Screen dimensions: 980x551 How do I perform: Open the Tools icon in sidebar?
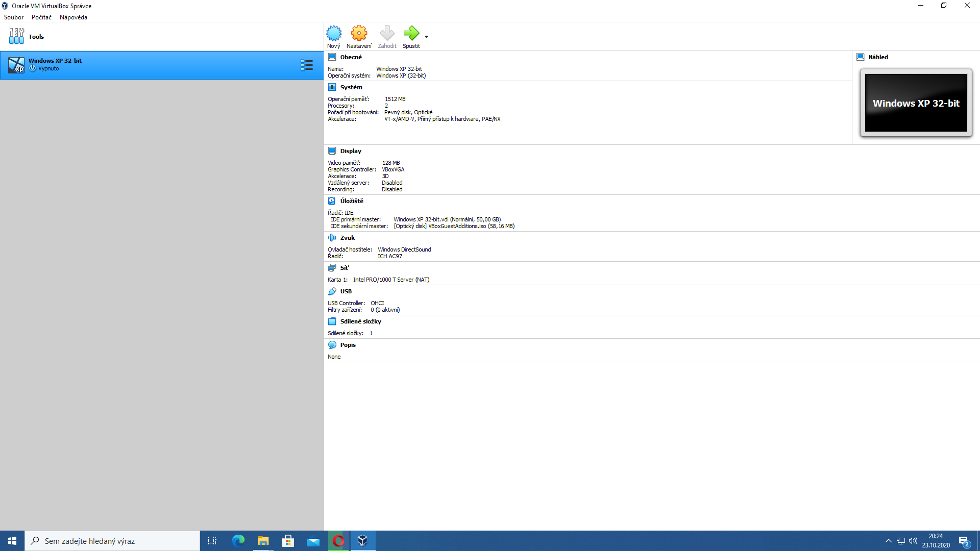pos(16,36)
